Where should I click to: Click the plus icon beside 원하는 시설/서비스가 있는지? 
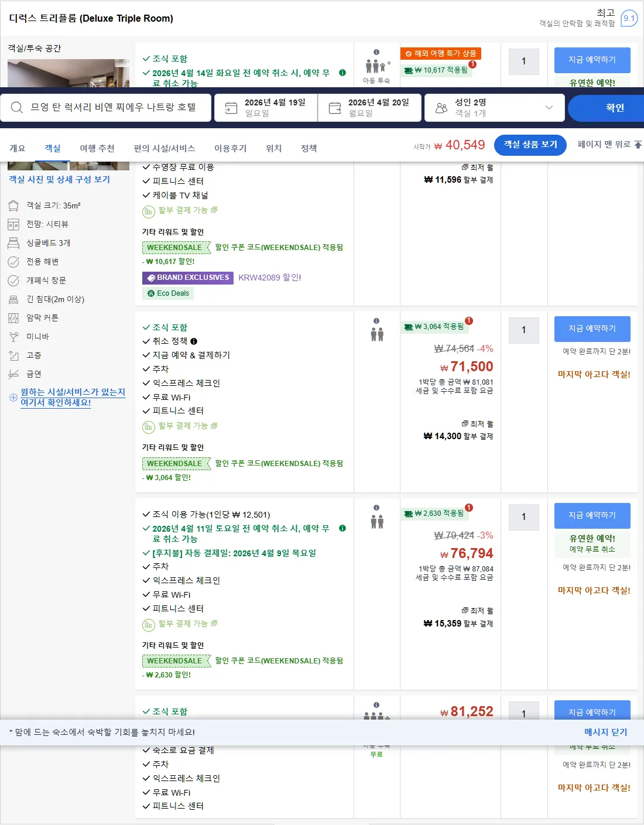coord(13,398)
